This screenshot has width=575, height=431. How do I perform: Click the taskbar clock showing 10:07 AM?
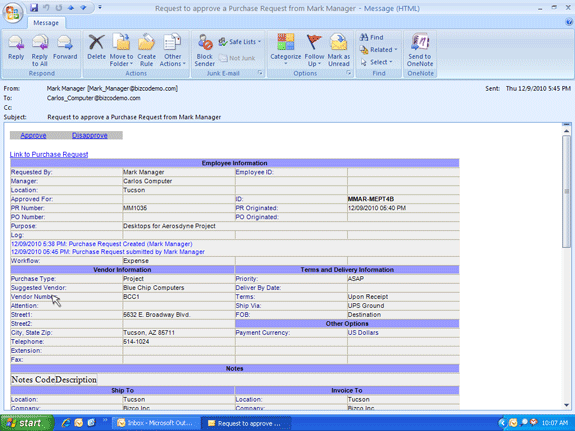pyautogui.click(x=555, y=423)
